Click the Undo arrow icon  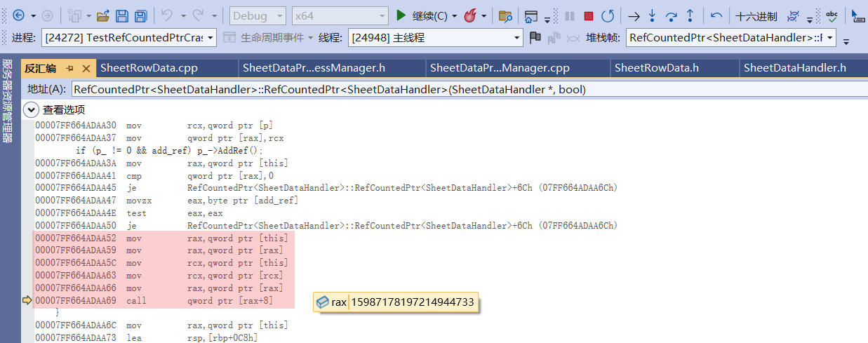(x=166, y=15)
